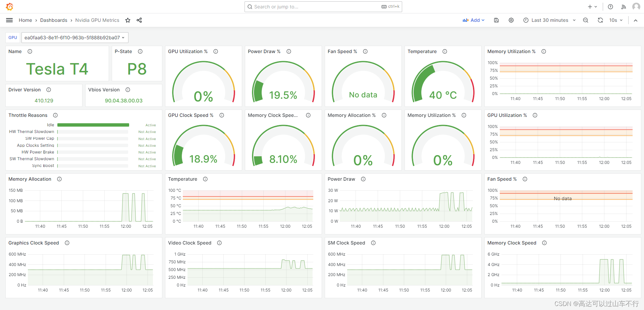Image resolution: width=644 pixels, height=310 pixels.
Task: Click No data in Fan Speed gauge
Action: (363, 95)
